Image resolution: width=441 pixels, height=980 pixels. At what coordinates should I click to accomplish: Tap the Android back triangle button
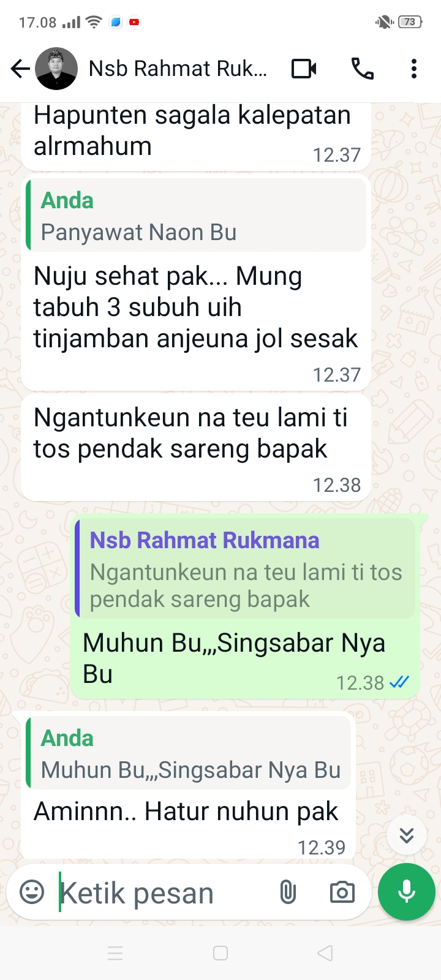(325, 953)
